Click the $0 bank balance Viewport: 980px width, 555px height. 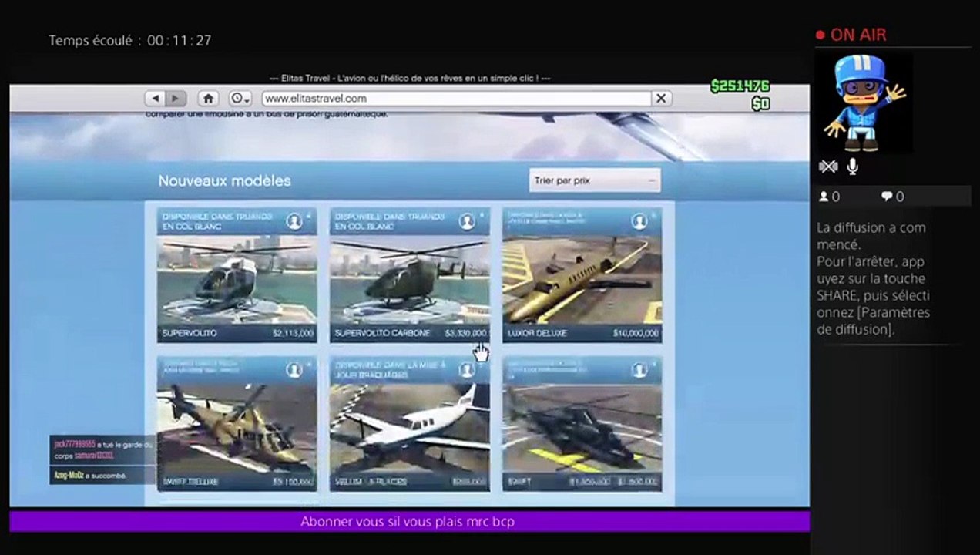pos(760,103)
